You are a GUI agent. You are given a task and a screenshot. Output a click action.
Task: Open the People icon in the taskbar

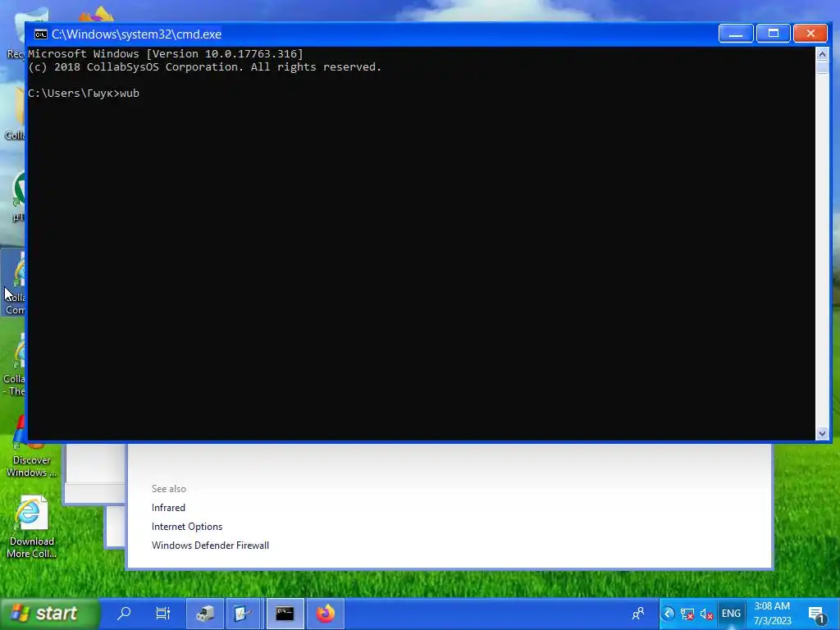tap(638, 614)
